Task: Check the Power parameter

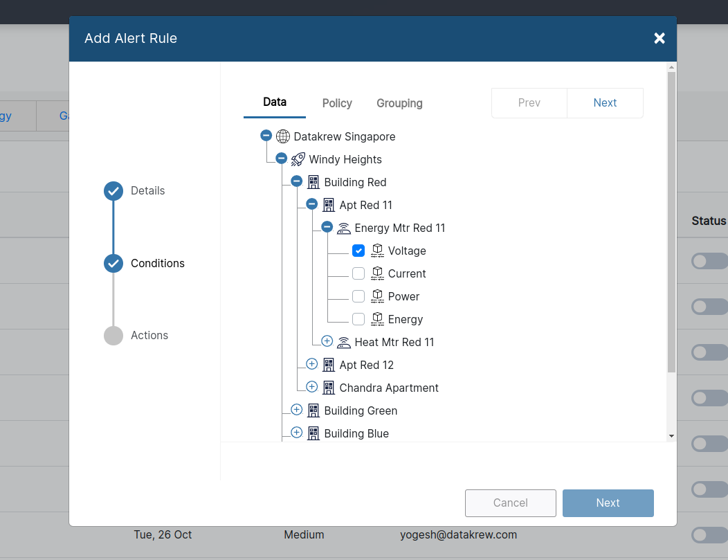Action: tap(358, 296)
